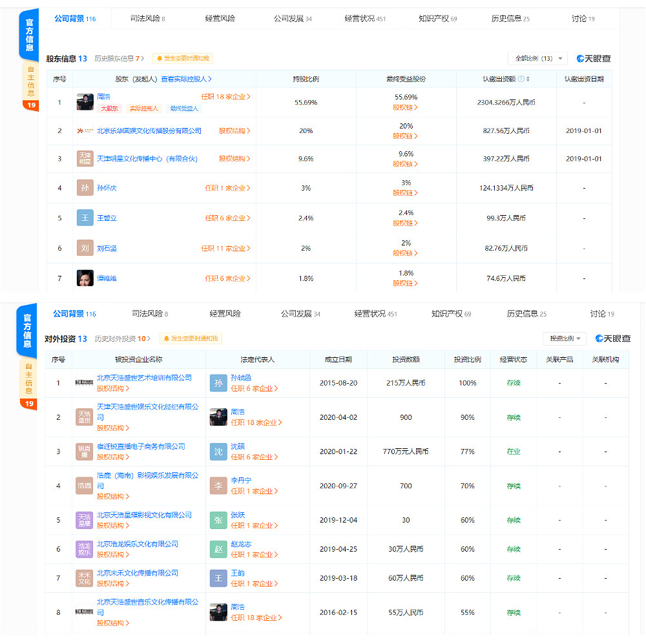
Task: Expand 历史股东信息 7 link
Action: point(120,59)
